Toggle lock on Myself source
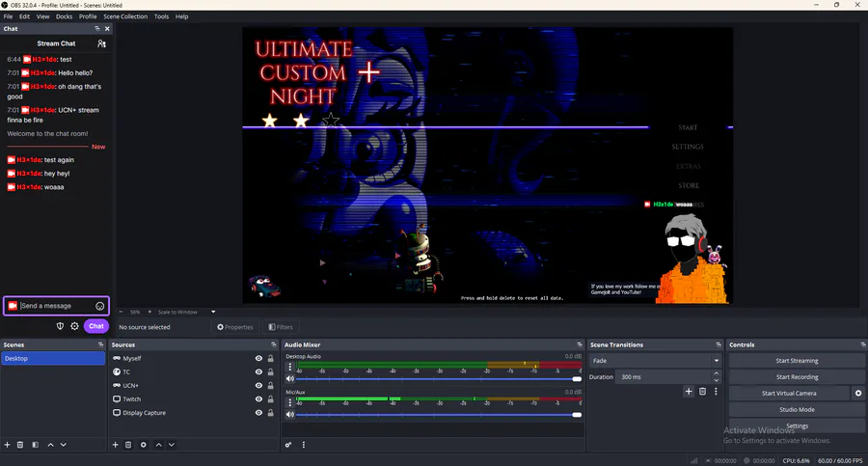This screenshot has width=868, height=466. coord(271,359)
